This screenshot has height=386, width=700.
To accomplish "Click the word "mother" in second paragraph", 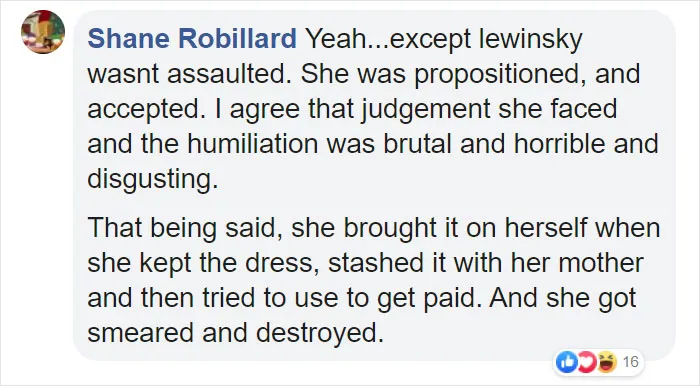I will tap(601, 262).
